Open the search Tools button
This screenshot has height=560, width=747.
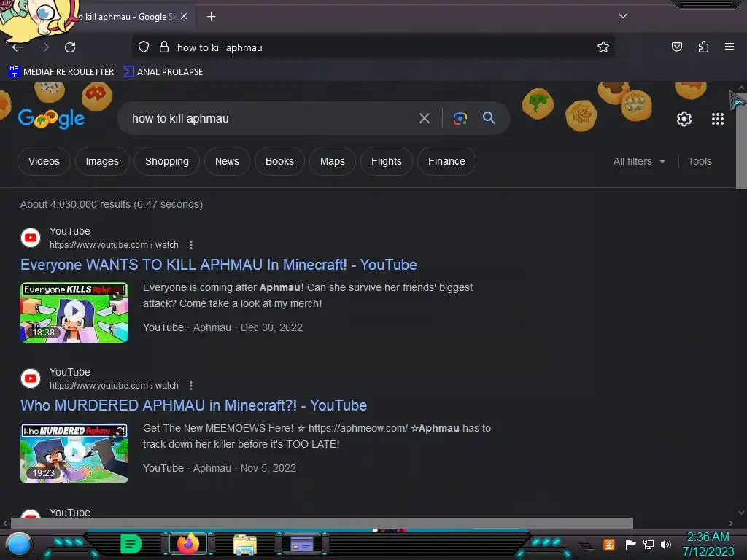[700, 161]
